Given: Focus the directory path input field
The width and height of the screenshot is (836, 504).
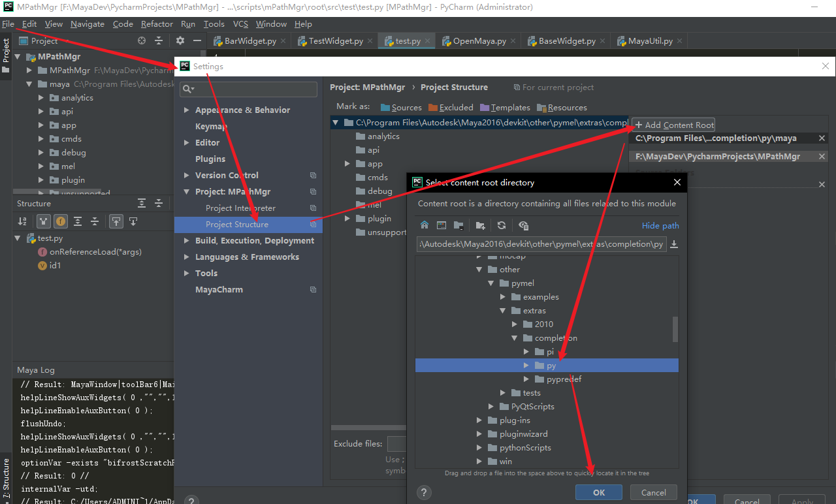Looking at the screenshot, I should (541, 244).
